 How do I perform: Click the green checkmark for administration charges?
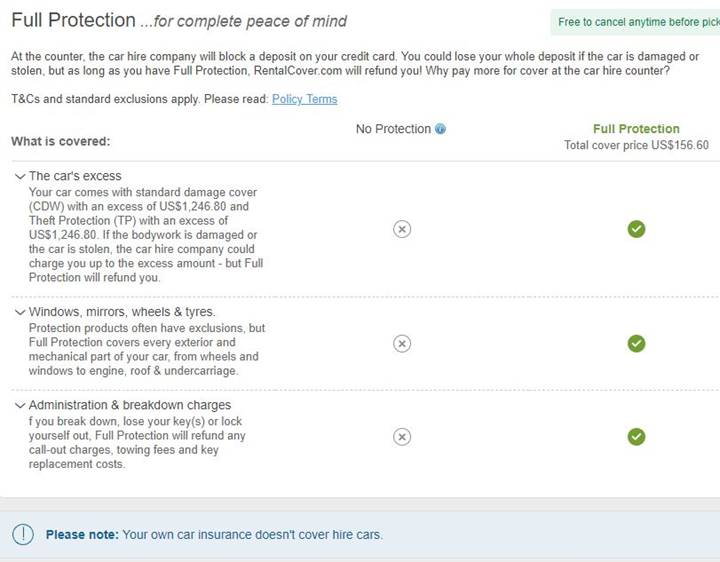pyautogui.click(x=636, y=437)
